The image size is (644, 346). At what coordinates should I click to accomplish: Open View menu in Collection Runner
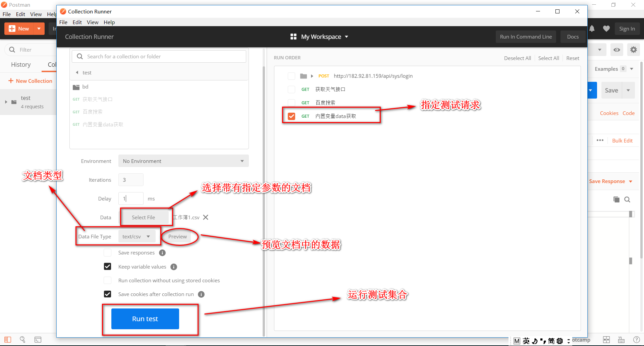tap(93, 22)
